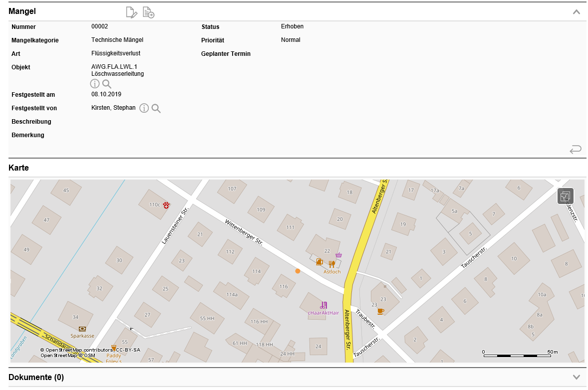Click the Sparkasse bank icon
Screen dimensions: 588x390
pyautogui.click(x=82, y=329)
